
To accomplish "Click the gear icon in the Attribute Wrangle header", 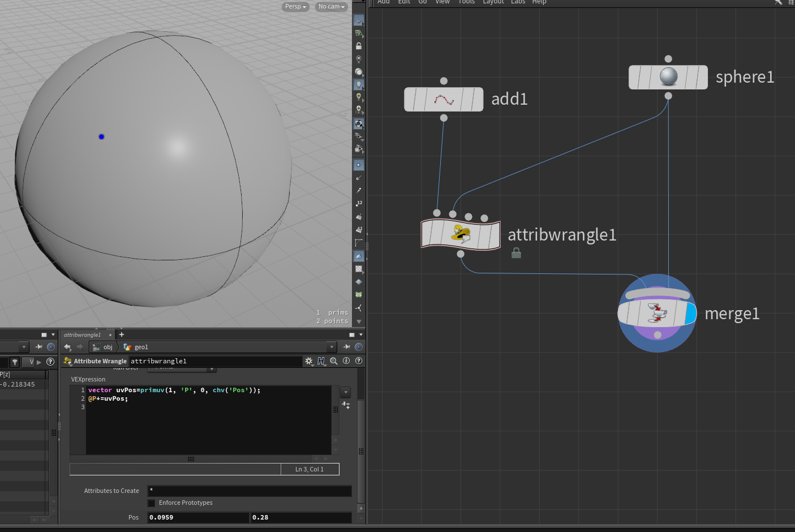I will click(308, 361).
